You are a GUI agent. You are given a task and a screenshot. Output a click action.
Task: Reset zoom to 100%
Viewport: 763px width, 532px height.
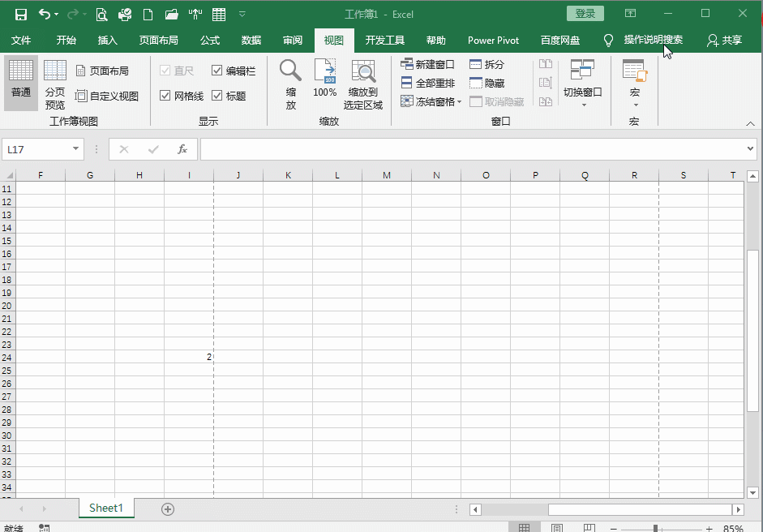[325, 79]
